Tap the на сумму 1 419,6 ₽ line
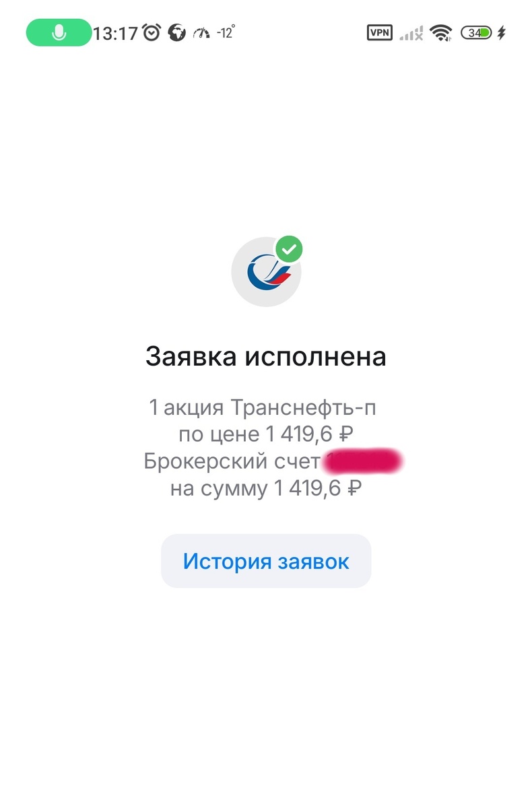The width and height of the screenshot is (532, 808). click(x=266, y=489)
